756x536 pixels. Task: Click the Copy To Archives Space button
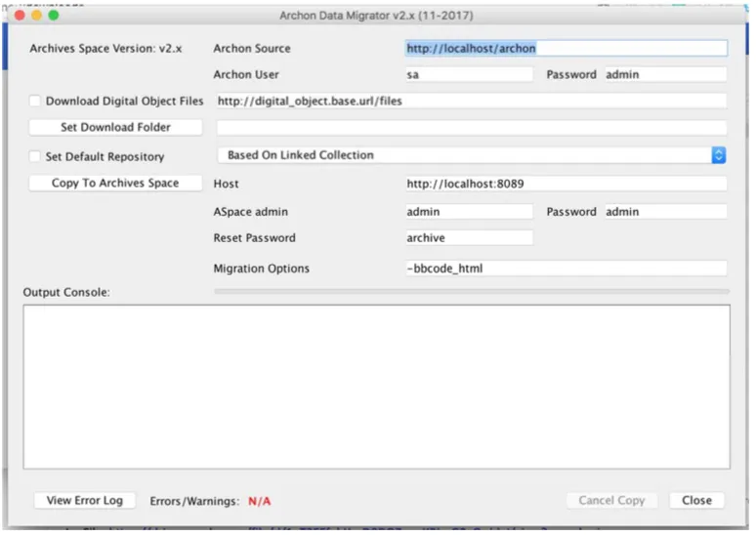115,184
